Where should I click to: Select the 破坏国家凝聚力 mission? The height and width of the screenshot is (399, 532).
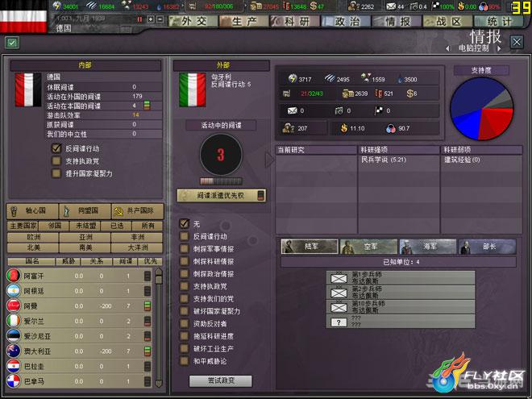click(185, 311)
